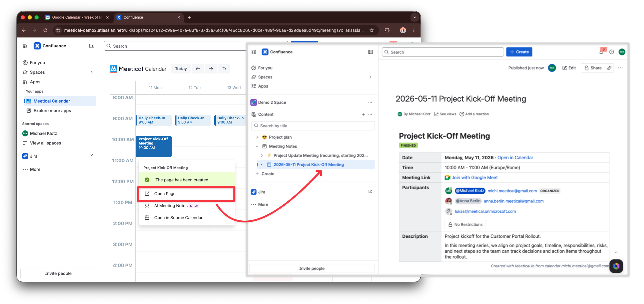This screenshot has height=304, width=644.
Task: Open the Jira external link icon in the left sidebar
Action: (92, 156)
